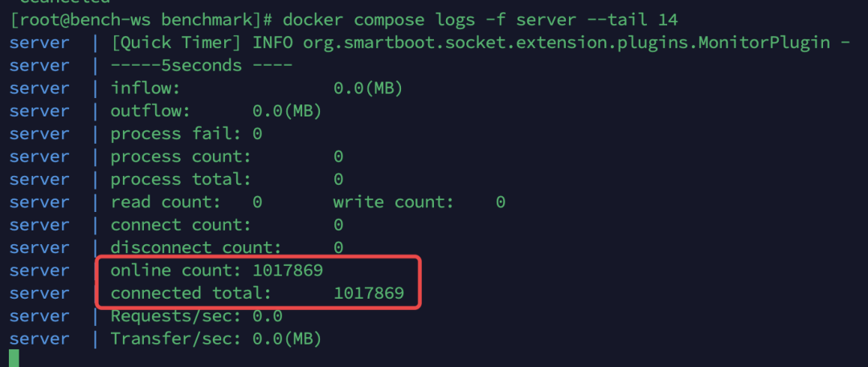Click the process count label

click(x=181, y=156)
